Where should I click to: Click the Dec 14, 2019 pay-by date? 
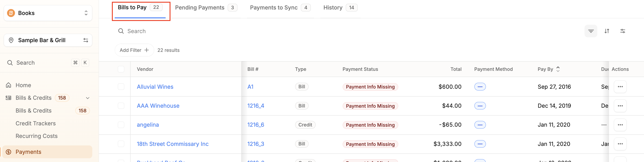554,106
